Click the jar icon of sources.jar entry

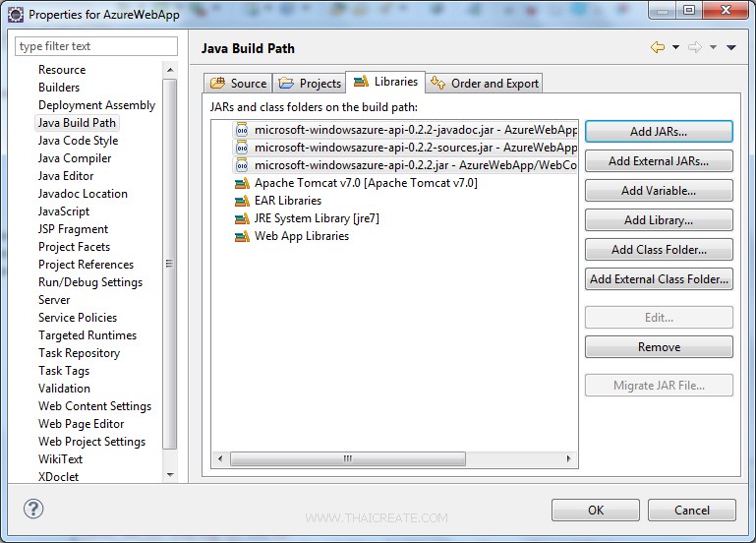pyautogui.click(x=242, y=148)
